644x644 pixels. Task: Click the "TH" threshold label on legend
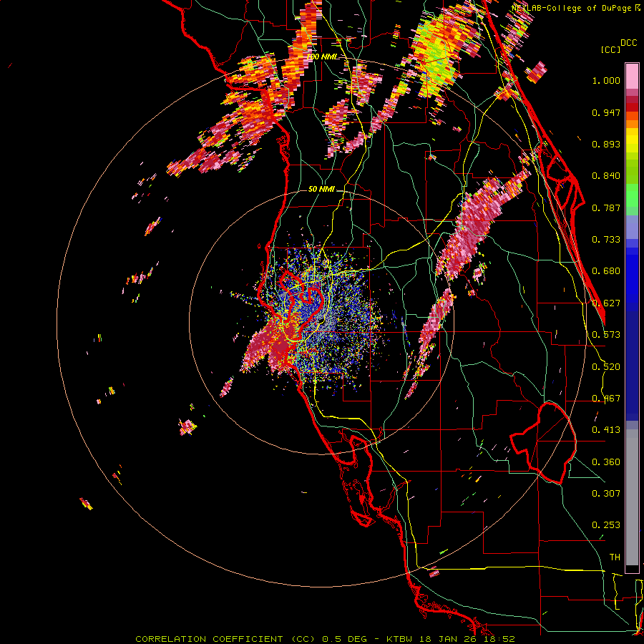(x=615, y=557)
